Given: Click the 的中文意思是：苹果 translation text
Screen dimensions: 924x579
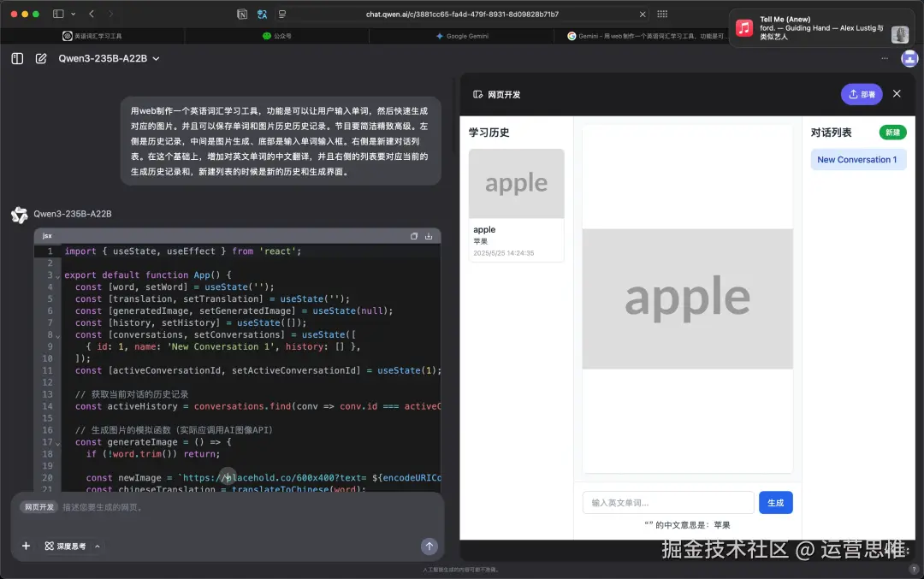Looking at the screenshot, I should pyautogui.click(x=687, y=525).
